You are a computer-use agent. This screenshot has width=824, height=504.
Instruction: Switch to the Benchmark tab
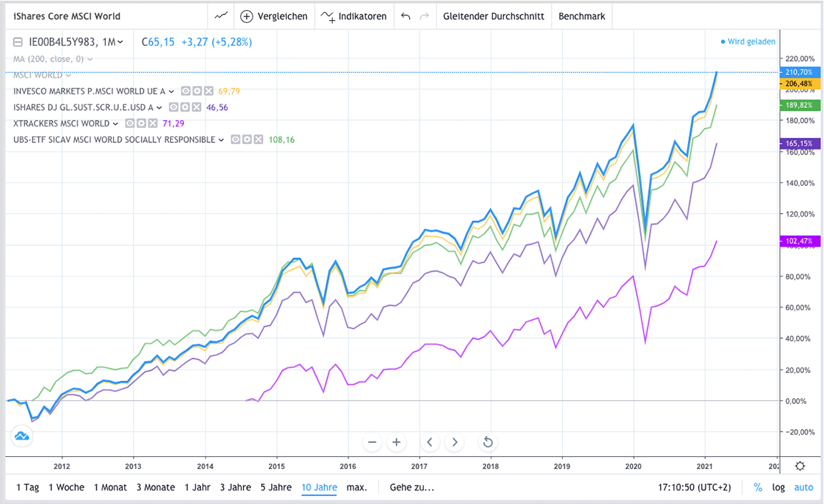[x=582, y=15]
